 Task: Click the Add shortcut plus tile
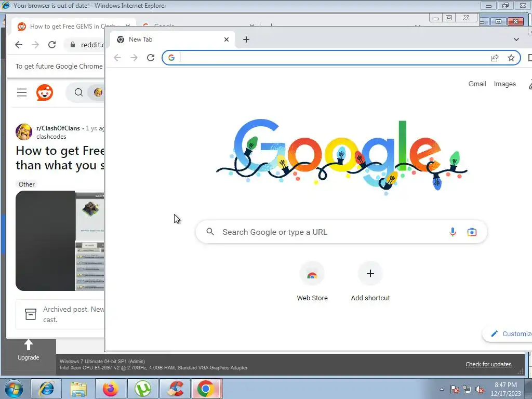pyautogui.click(x=370, y=282)
